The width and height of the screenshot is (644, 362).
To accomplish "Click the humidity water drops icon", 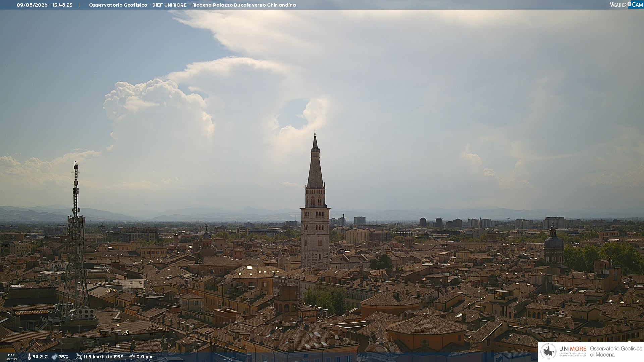I will coord(54,357).
